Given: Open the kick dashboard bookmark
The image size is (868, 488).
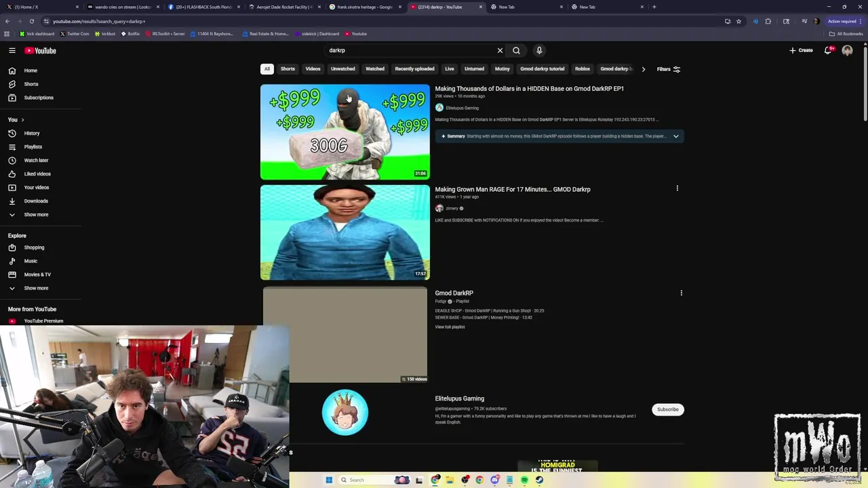Looking at the screenshot, I should [37, 34].
